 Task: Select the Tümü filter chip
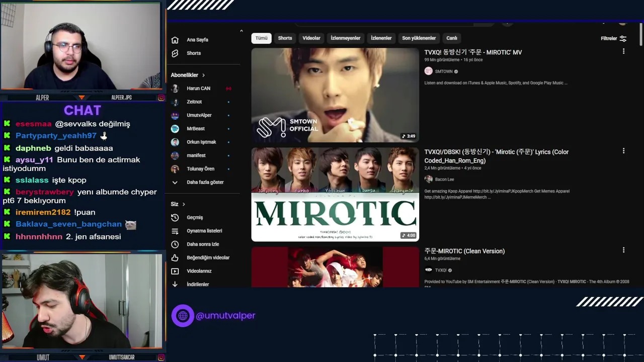(x=261, y=38)
